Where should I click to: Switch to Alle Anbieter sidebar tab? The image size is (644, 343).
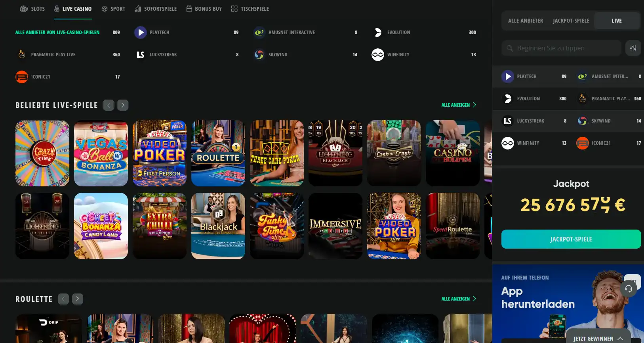click(x=526, y=21)
